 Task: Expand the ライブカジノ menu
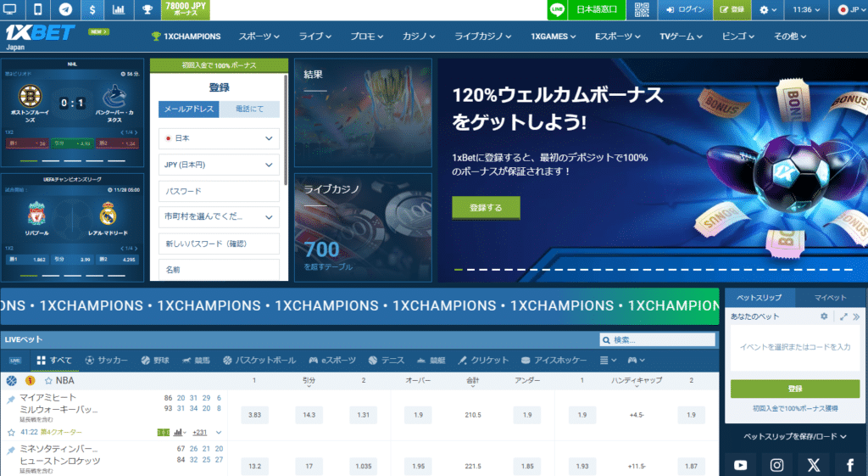(x=482, y=36)
